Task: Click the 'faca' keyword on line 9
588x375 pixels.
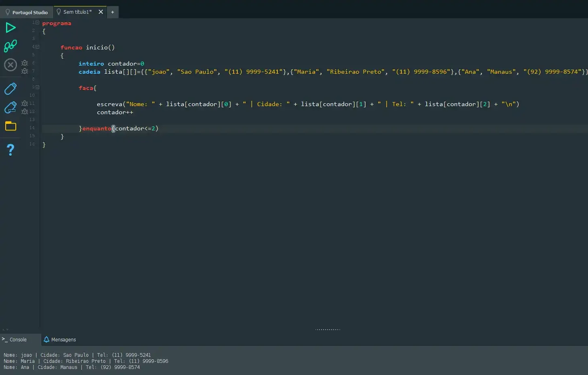Action: [x=86, y=88]
